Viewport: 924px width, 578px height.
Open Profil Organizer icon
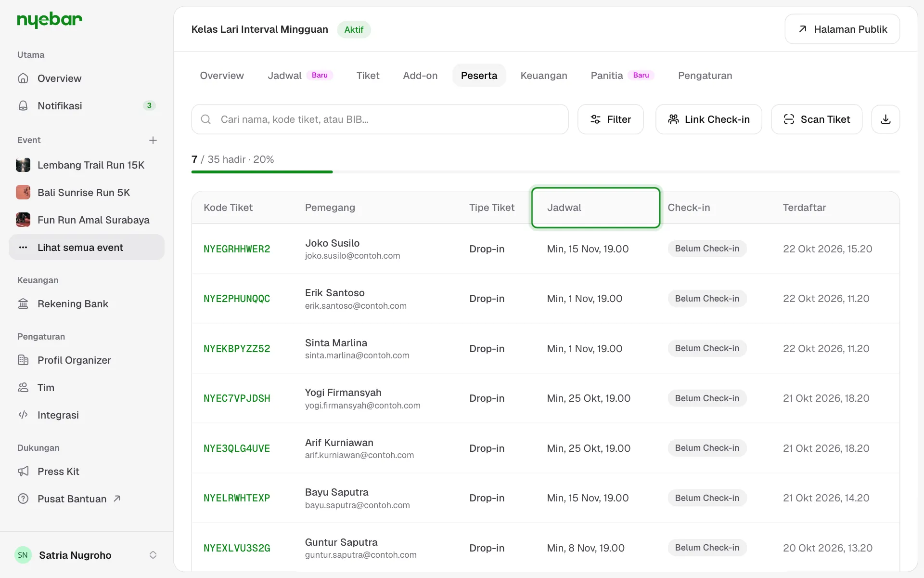point(23,360)
